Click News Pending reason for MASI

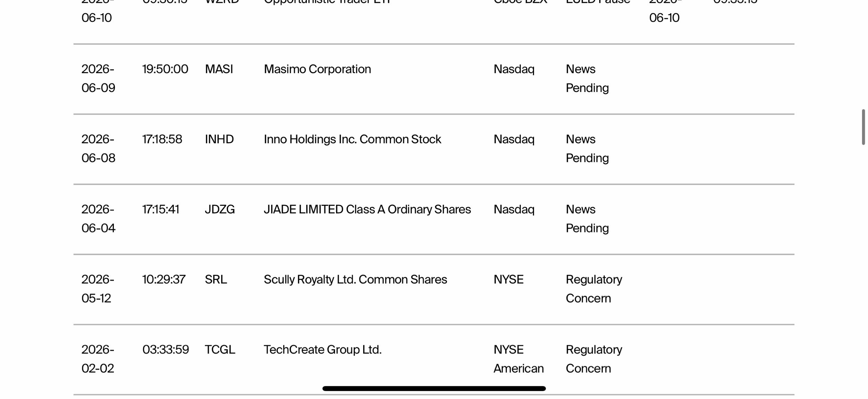(587, 78)
